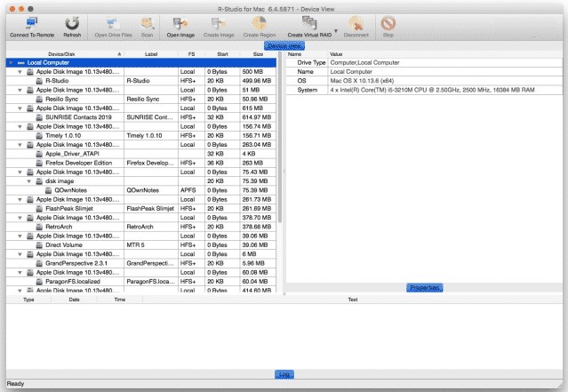568x392 pixels.
Task: Click the disk image icon beside 500 MB
Action: pyautogui.click(x=30, y=72)
